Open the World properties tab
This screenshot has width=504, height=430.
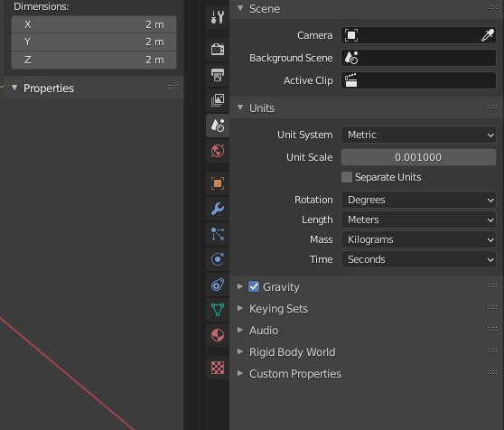[x=218, y=151]
